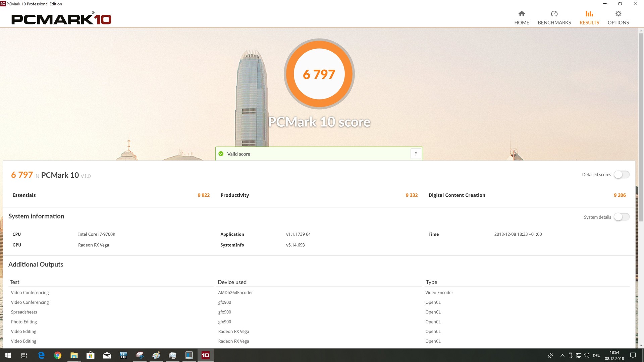The width and height of the screenshot is (644, 362).
Task: Click the valid score help question mark
Action: [x=416, y=154]
